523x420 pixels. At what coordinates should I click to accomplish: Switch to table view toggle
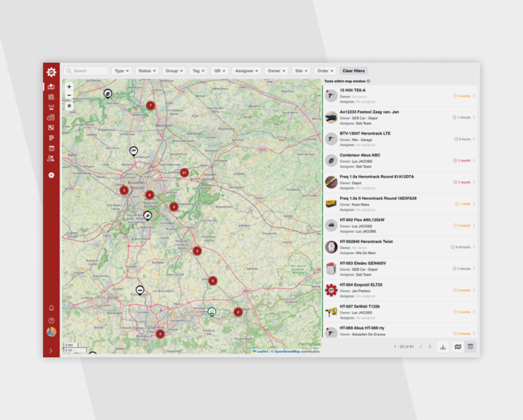tap(470, 347)
